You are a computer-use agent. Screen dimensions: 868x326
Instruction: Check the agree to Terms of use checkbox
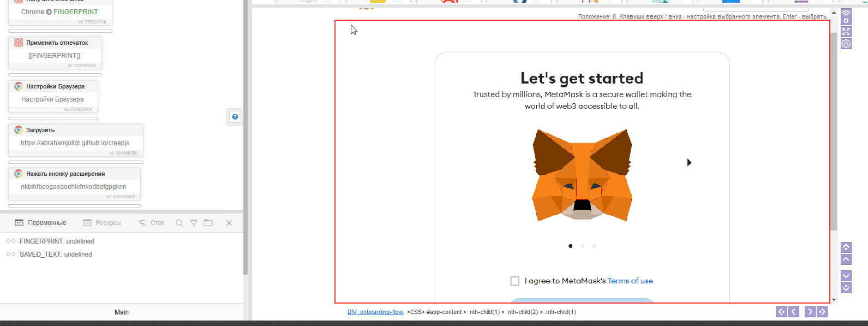(514, 281)
